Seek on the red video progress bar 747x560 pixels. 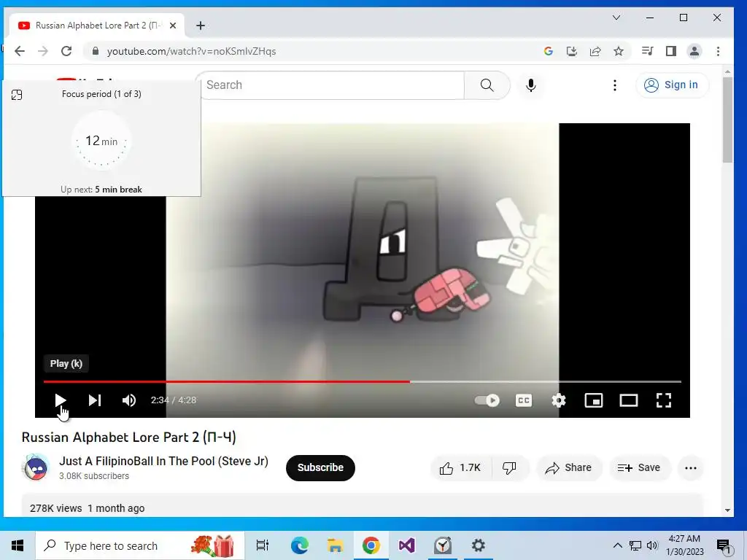pos(362,381)
